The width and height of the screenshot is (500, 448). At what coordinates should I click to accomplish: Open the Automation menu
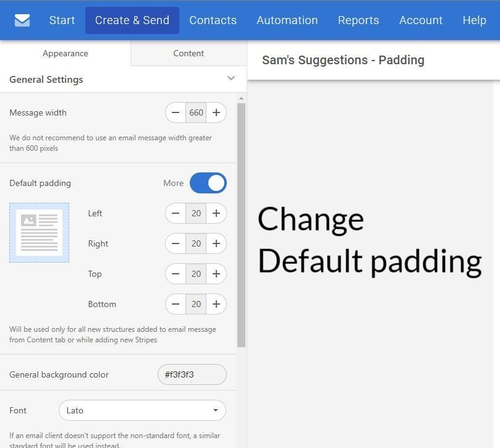tap(287, 20)
